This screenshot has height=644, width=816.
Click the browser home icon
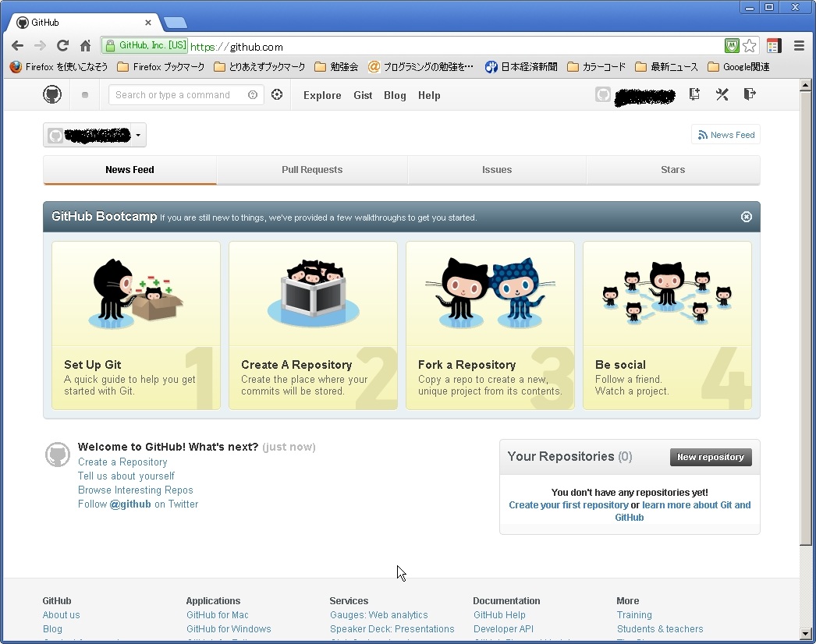85,46
